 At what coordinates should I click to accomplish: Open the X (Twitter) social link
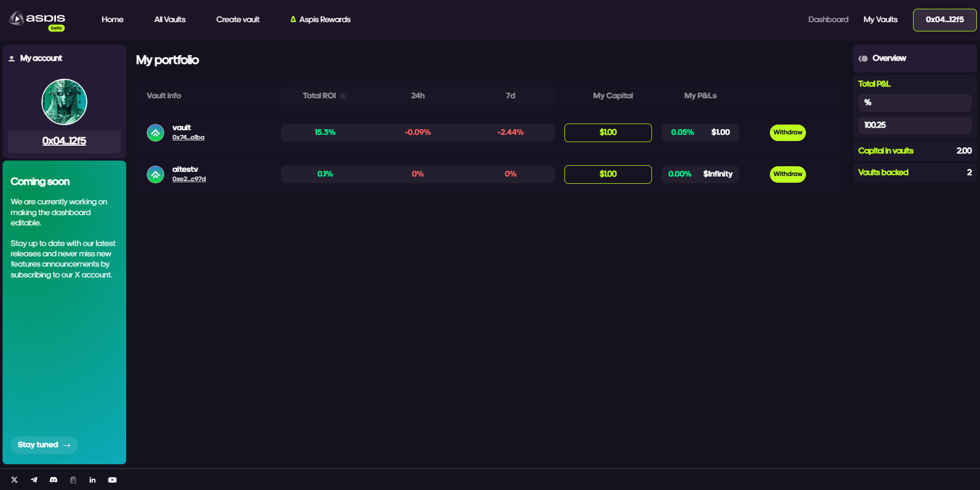[x=14, y=480]
